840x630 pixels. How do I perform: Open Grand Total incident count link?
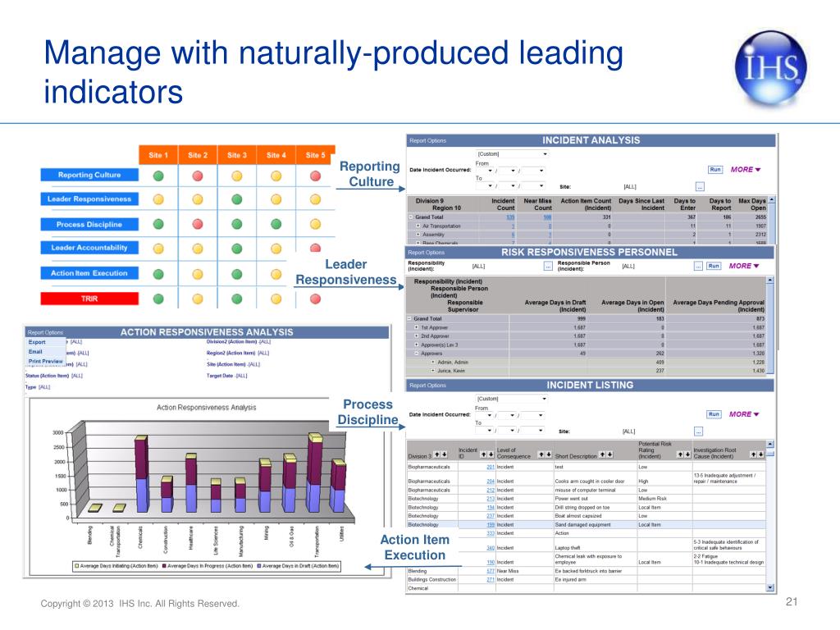pos(510,217)
